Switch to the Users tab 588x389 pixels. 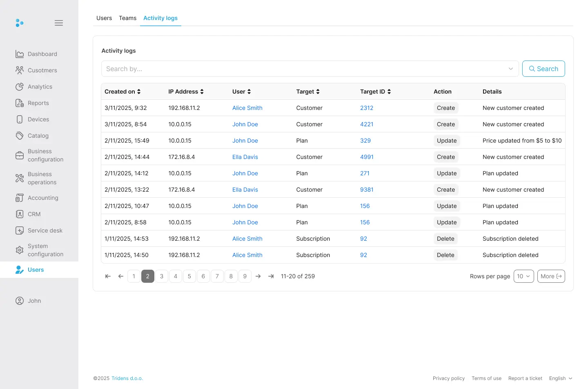coord(104,18)
